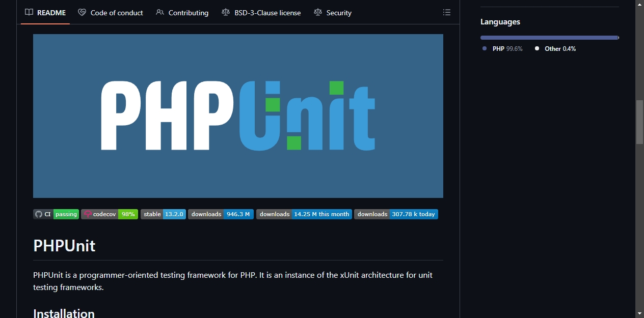
Task: Click the downloads 946.3 M badge
Action: pos(221,214)
